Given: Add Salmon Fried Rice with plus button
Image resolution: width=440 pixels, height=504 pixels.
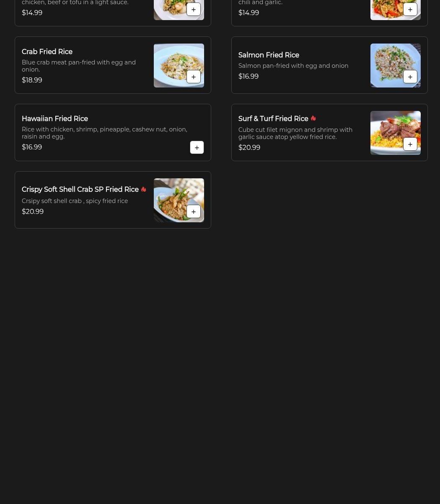Looking at the screenshot, I should point(410,77).
